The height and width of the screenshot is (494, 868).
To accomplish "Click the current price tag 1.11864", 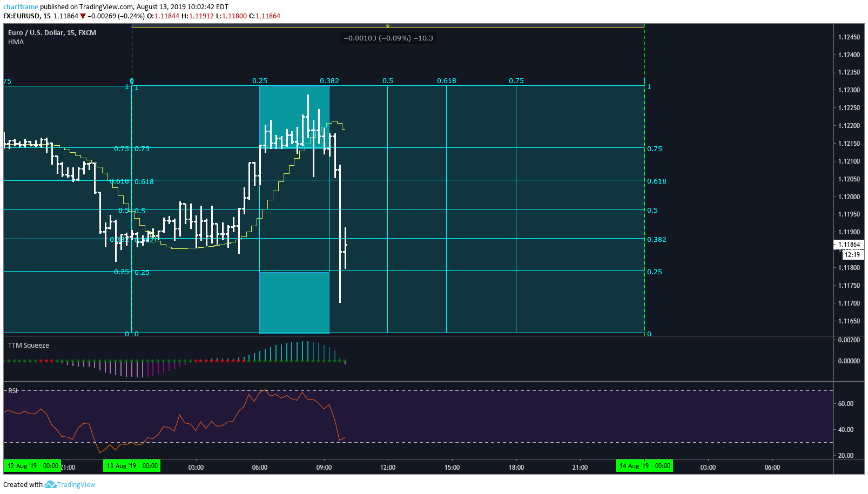I will point(849,245).
